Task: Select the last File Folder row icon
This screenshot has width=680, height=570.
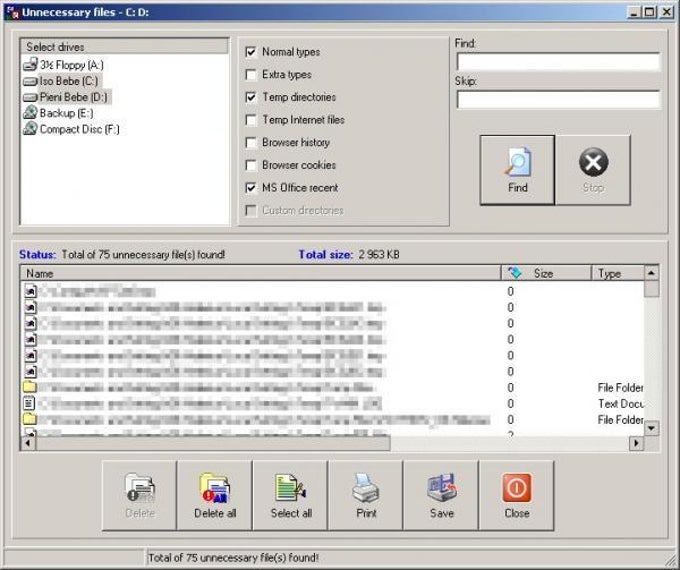Action: [x=30, y=419]
